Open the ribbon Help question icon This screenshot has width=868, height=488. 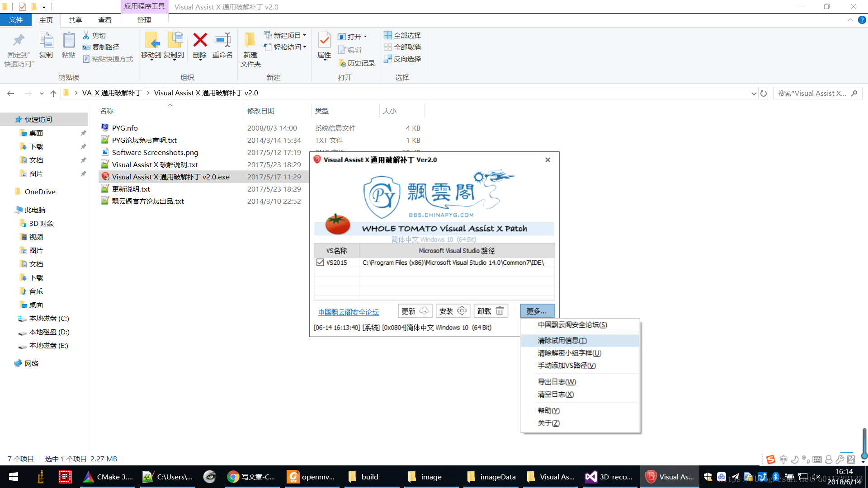pos(862,20)
